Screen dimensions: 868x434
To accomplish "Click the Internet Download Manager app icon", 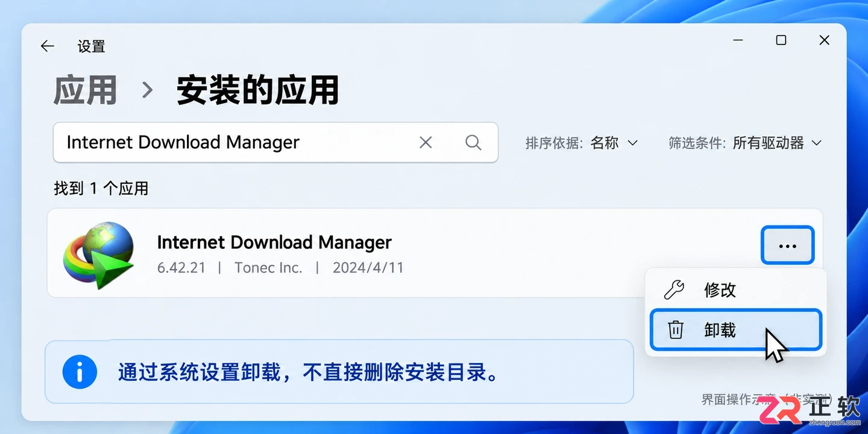I will [98, 254].
